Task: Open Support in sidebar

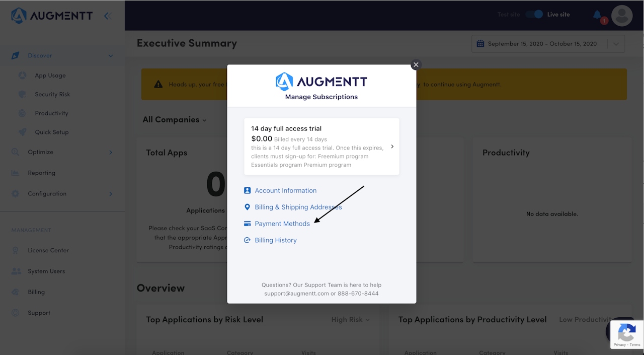Action: (39, 313)
